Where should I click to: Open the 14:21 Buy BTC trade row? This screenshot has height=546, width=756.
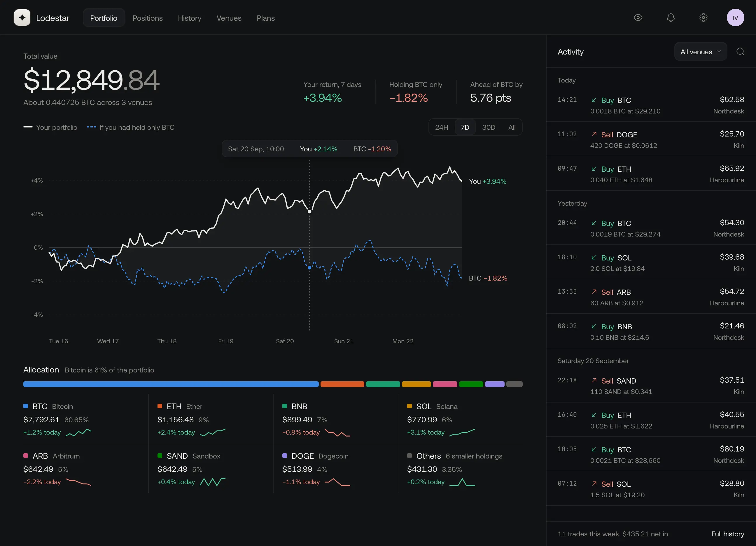point(651,105)
